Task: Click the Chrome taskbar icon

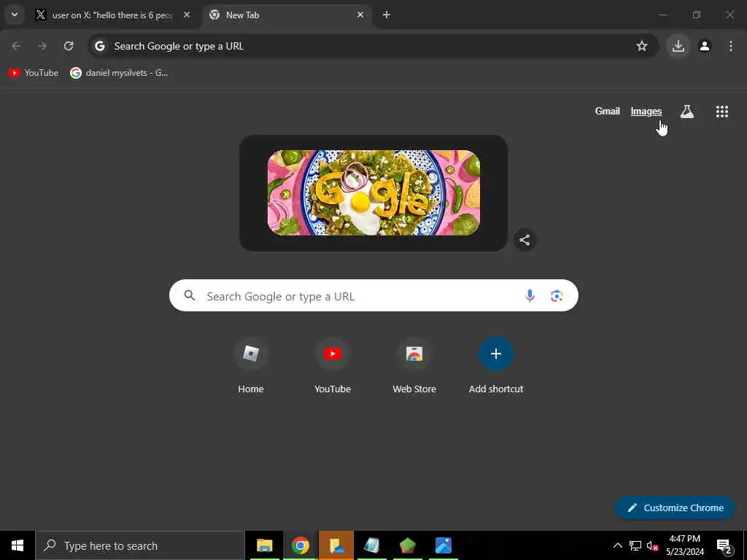Action: [x=301, y=545]
